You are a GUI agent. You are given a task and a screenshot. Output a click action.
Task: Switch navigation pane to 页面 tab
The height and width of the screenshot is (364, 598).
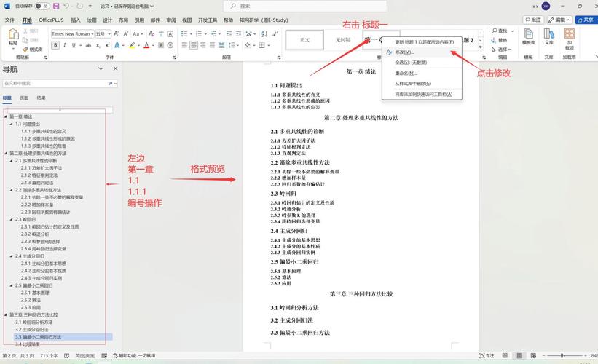(x=24, y=98)
